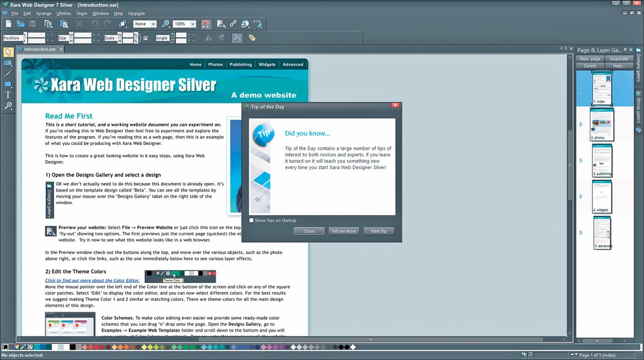
Task: Click the Flip horizontally icon
Action: coord(209,38)
